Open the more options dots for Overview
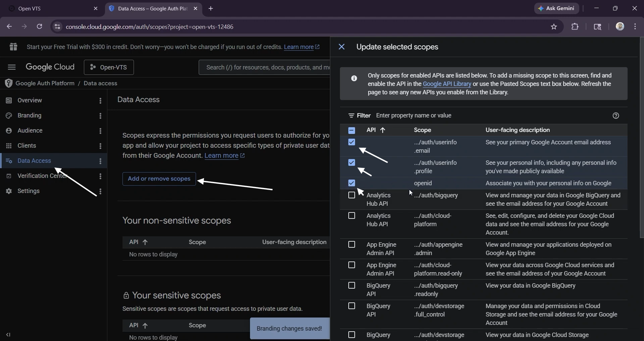644x341 pixels. (x=100, y=101)
